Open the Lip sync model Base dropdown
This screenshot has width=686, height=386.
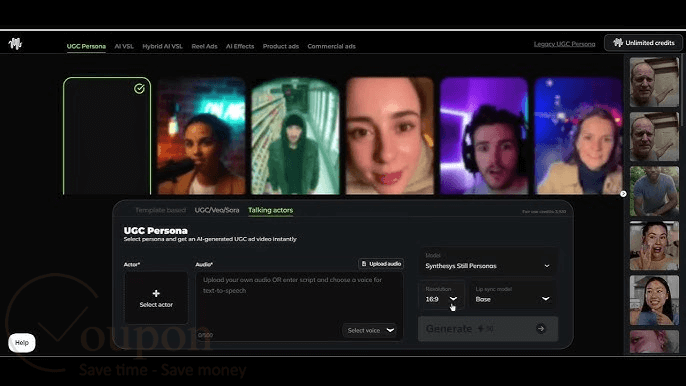512,295
